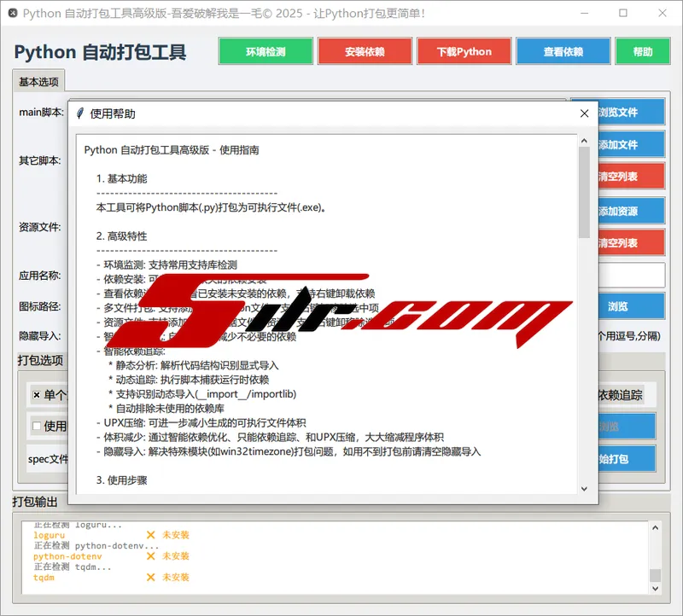Open the 查看依赖 dependency viewer
683x616 pixels.
click(x=563, y=51)
